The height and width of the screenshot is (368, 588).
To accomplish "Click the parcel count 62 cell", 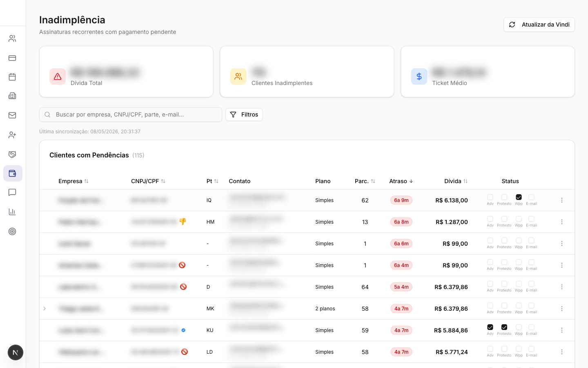I will pos(365,200).
